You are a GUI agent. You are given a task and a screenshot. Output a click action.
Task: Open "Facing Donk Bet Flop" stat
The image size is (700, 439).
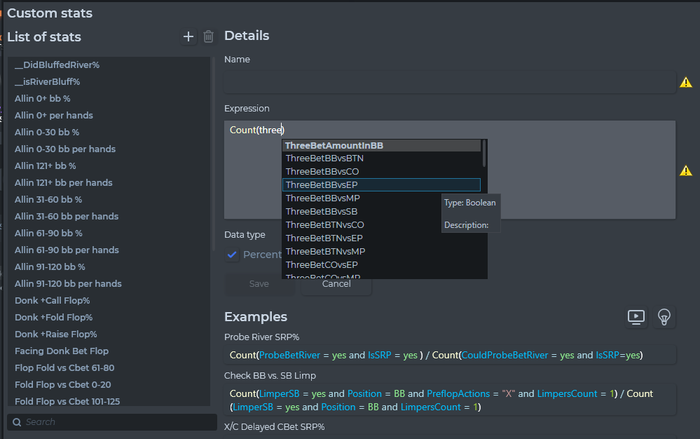pos(62,351)
